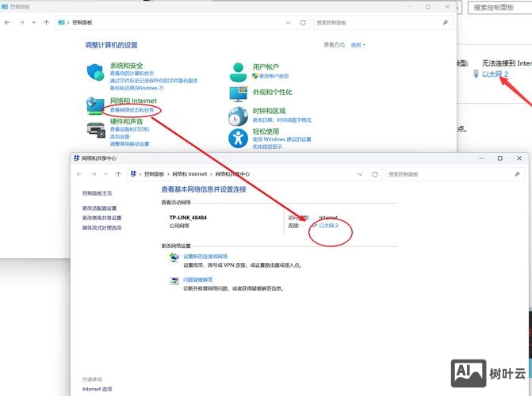This screenshot has height=396, width=532.
Task: Click 控制面板 breadcrumb in 网络和共享中心 window
Action: (x=155, y=174)
